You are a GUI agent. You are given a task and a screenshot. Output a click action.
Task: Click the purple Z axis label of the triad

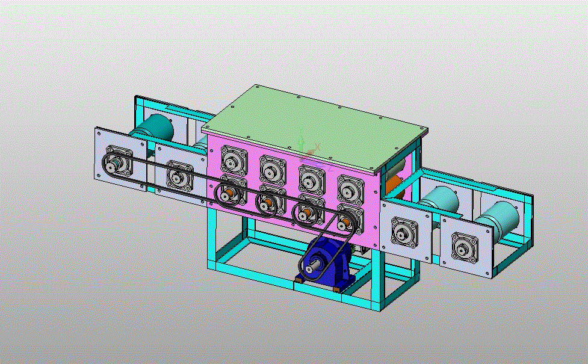pyautogui.click(x=330, y=169)
